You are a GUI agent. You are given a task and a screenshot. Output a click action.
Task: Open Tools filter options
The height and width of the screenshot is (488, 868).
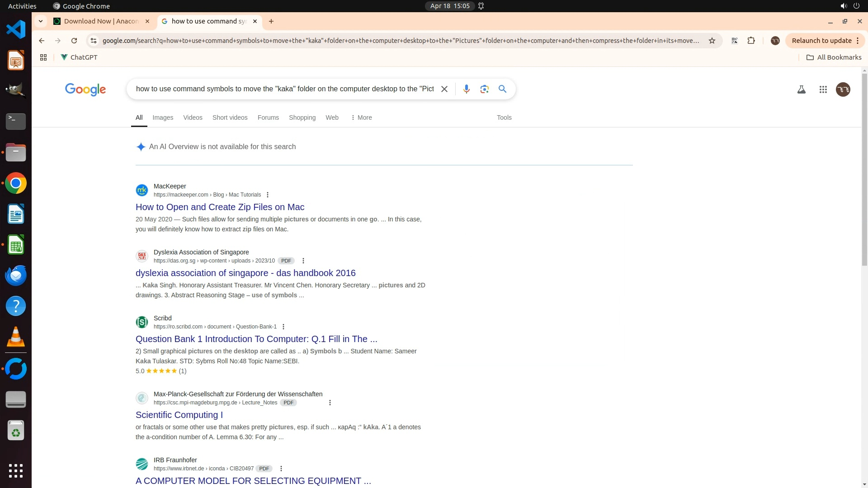[504, 117]
